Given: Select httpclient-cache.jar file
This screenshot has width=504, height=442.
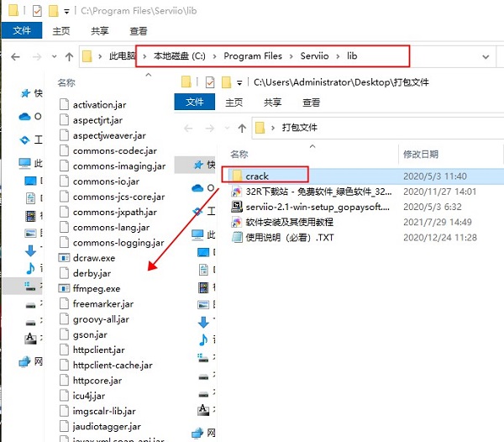Looking at the screenshot, I should (106, 366).
